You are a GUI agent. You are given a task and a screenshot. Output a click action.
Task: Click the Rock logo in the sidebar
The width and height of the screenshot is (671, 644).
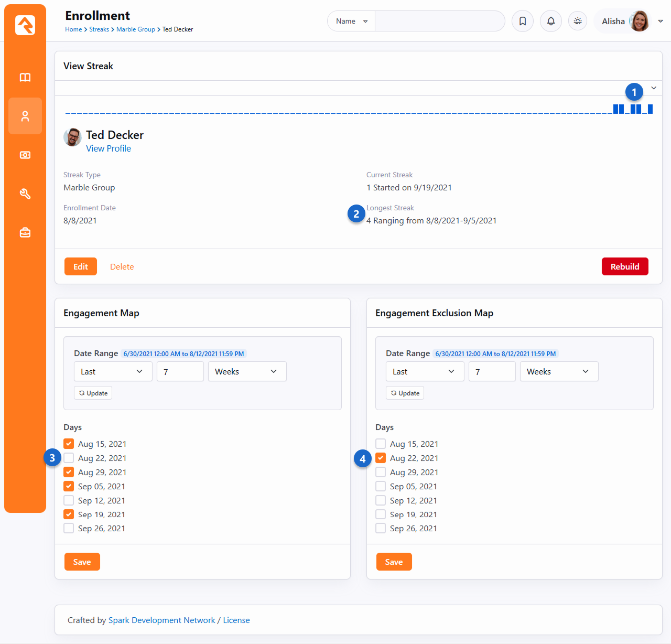25,25
